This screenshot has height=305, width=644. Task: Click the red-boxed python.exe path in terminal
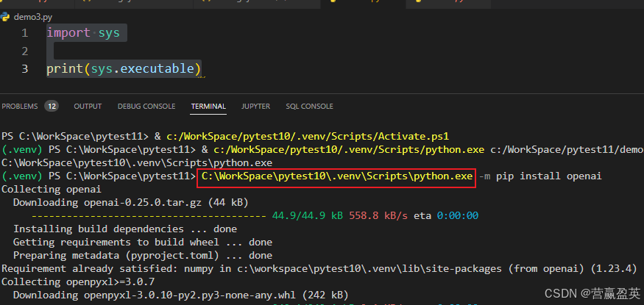coord(336,176)
